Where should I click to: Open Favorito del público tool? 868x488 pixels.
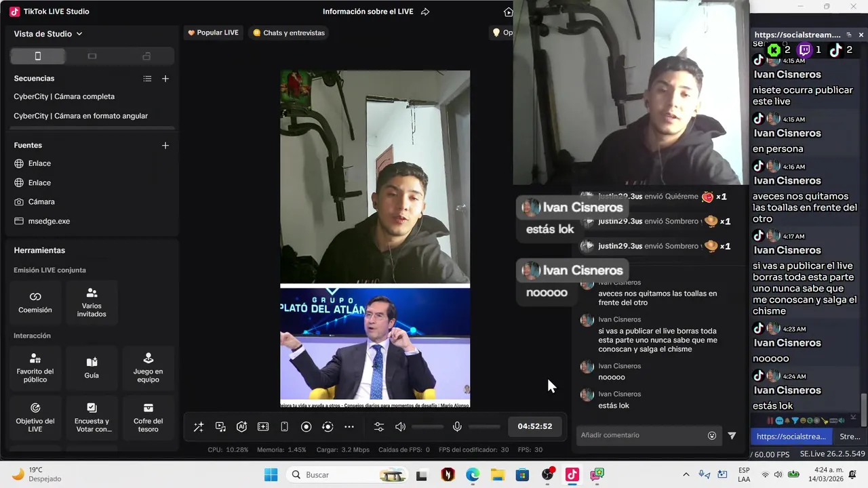(x=35, y=368)
